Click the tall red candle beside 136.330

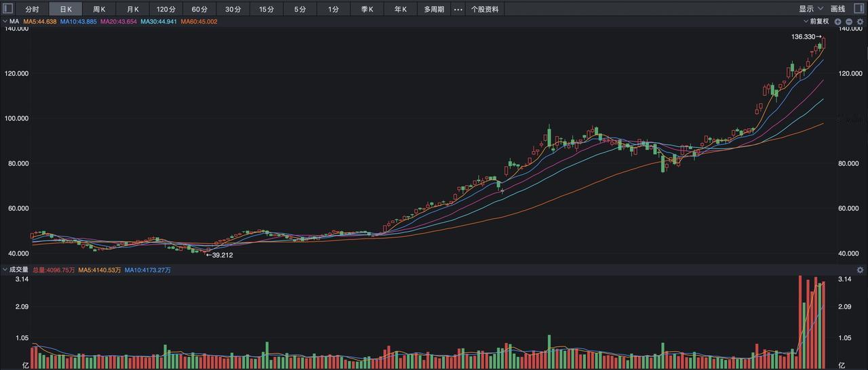824,43
